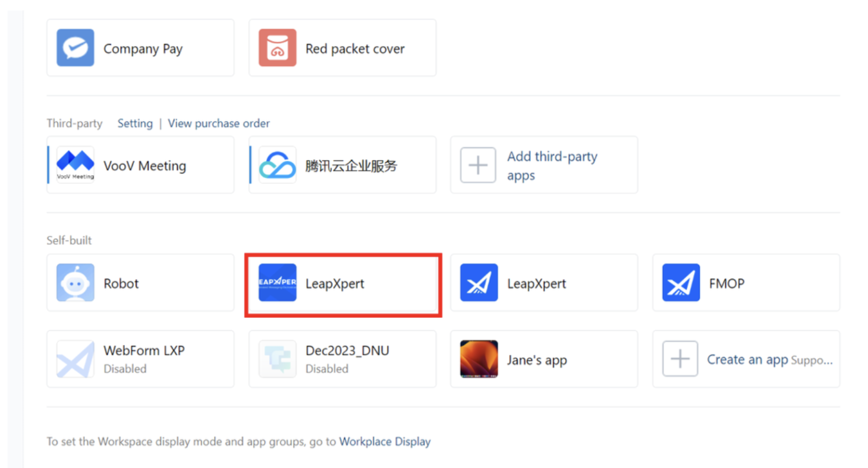Image resolution: width=868 pixels, height=468 pixels.
Task: Open third-party Setting link
Action: 135,124
